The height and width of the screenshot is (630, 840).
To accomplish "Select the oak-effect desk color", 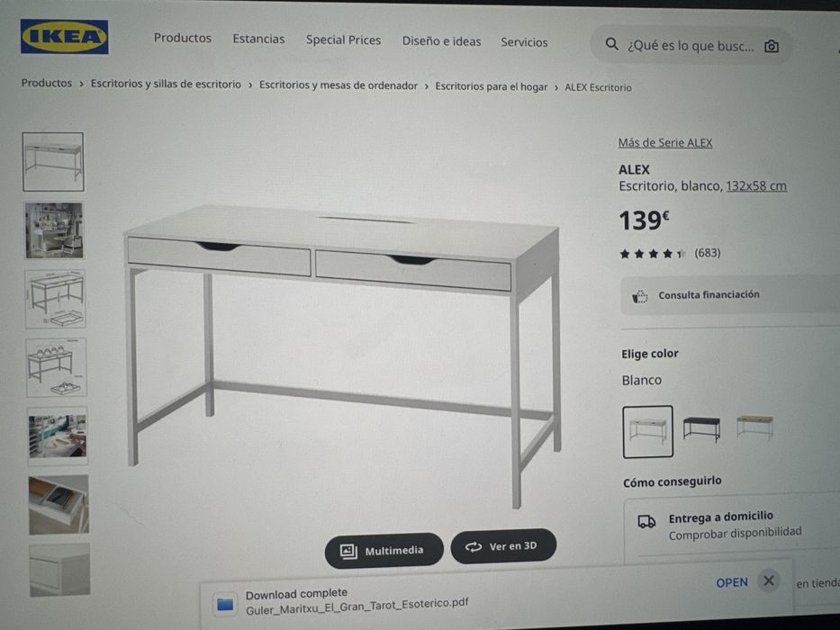I will (754, 427).
